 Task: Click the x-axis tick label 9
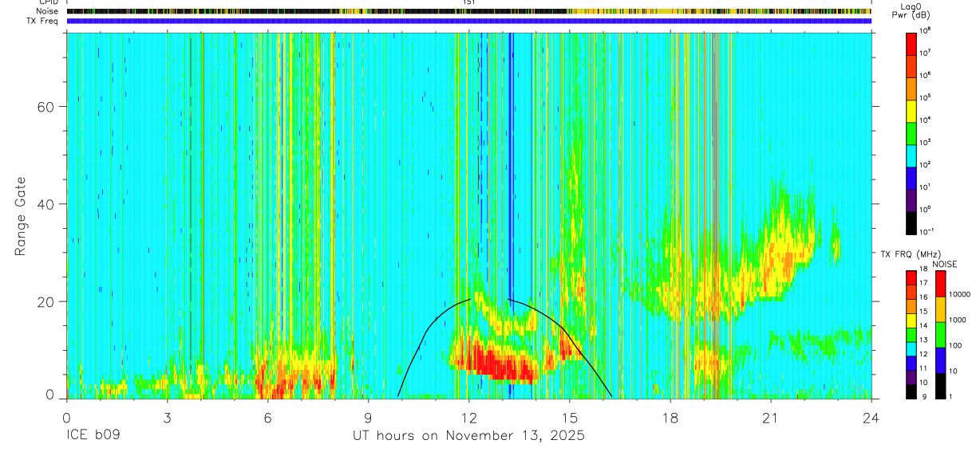pos(368,418)
